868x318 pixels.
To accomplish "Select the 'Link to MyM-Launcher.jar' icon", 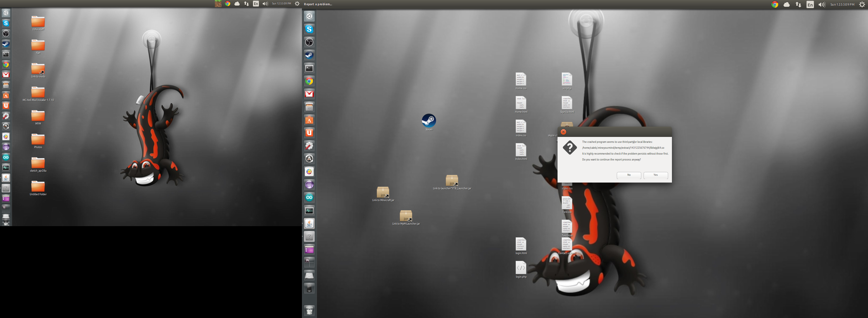I will pos(406,217).
